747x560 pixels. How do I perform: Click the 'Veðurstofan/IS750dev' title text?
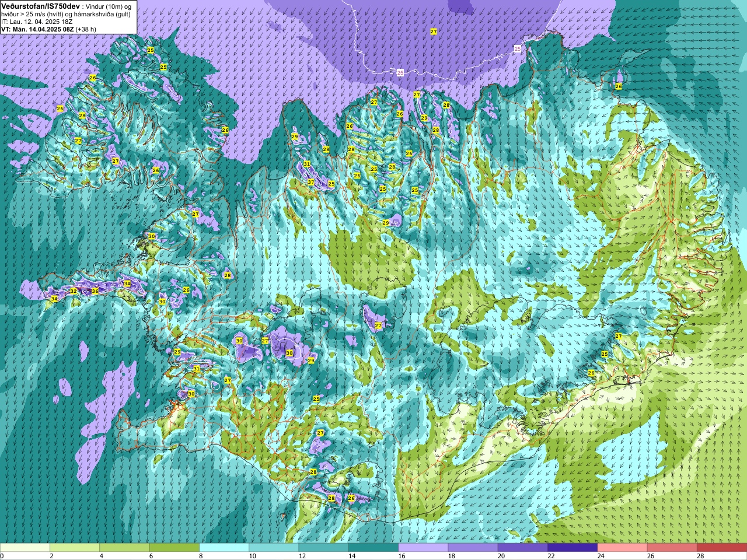tap(40, 5)
